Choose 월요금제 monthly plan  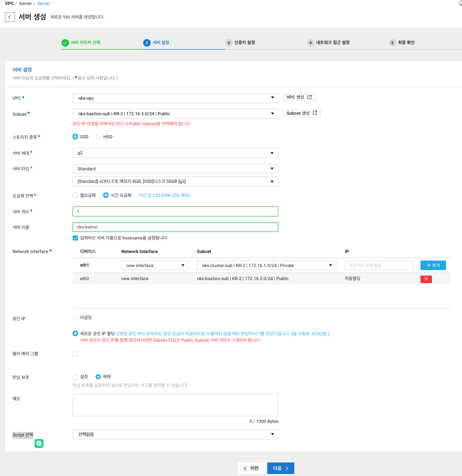(x=75, y=195)
